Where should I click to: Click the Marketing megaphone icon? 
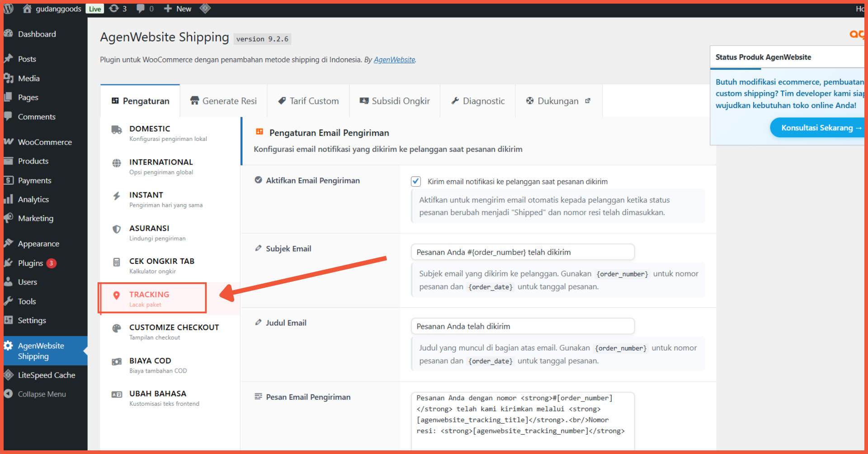point(8,218)
